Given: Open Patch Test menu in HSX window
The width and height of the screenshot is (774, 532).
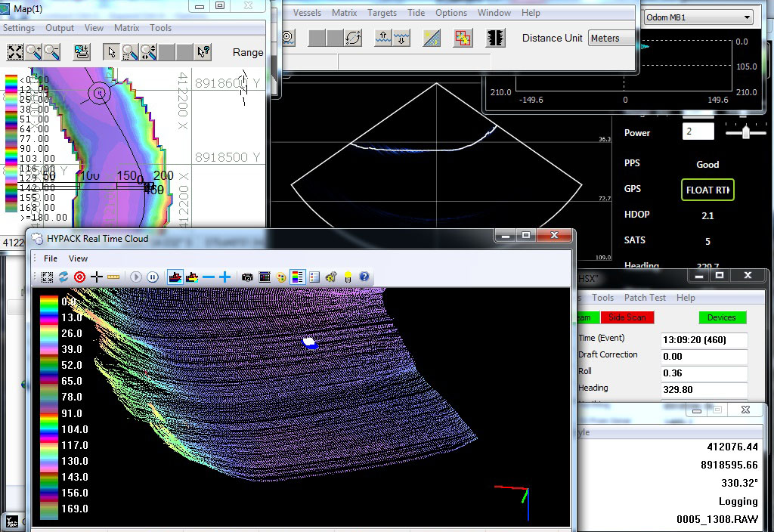Looking at the screenshot, I should [645, 298].
